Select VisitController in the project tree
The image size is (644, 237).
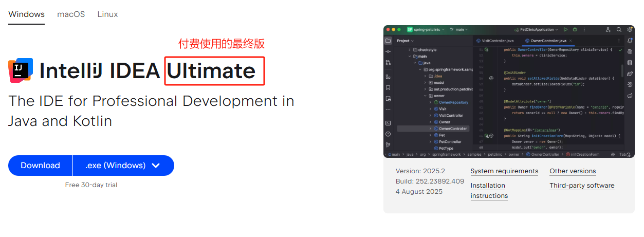(451, 116)
